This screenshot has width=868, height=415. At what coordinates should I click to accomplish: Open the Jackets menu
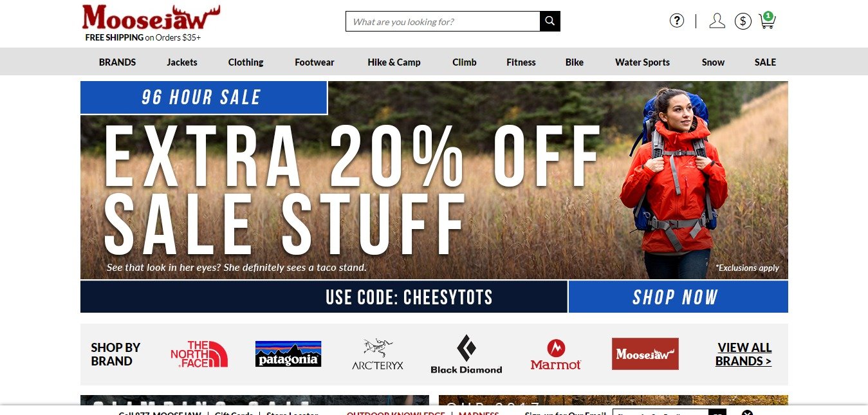click(x=182, y=62)
